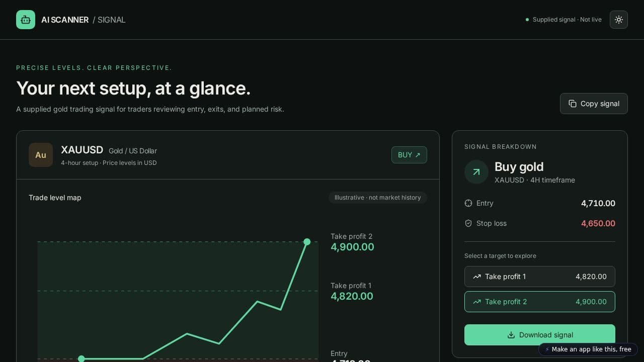The height and width of the screenshot is (362, 644).
Task: Click the Entry crosshair icon
Action: (468, 203)
